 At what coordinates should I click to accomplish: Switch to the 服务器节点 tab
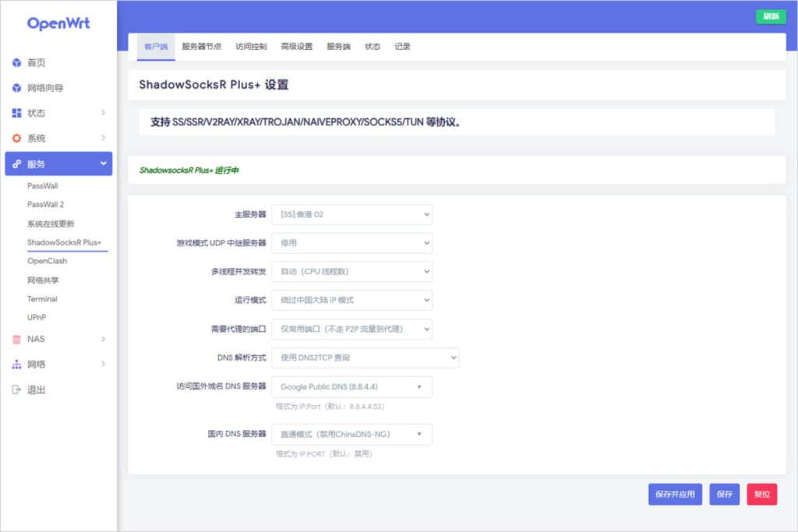[x=202, y=47]
